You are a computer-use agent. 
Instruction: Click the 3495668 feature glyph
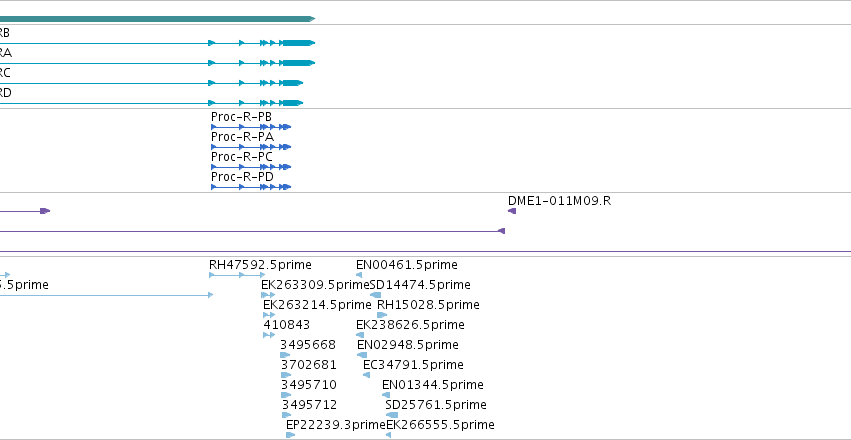[x=285, y=355]
